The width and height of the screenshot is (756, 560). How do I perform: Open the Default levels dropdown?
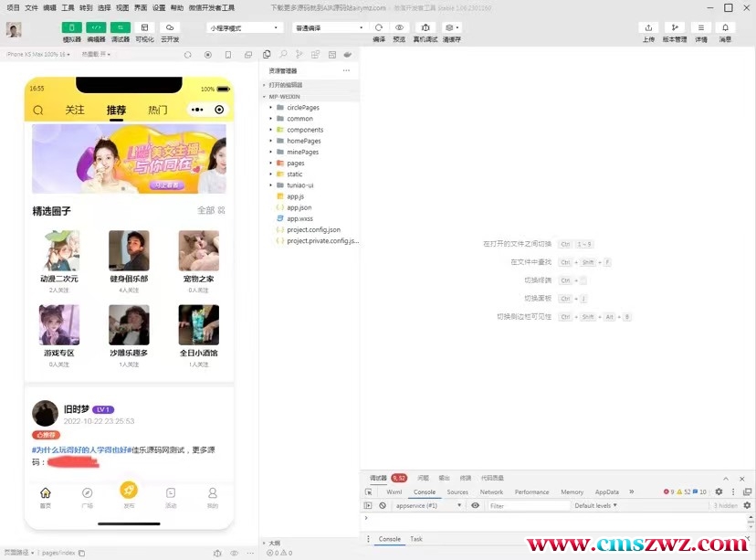598,505
